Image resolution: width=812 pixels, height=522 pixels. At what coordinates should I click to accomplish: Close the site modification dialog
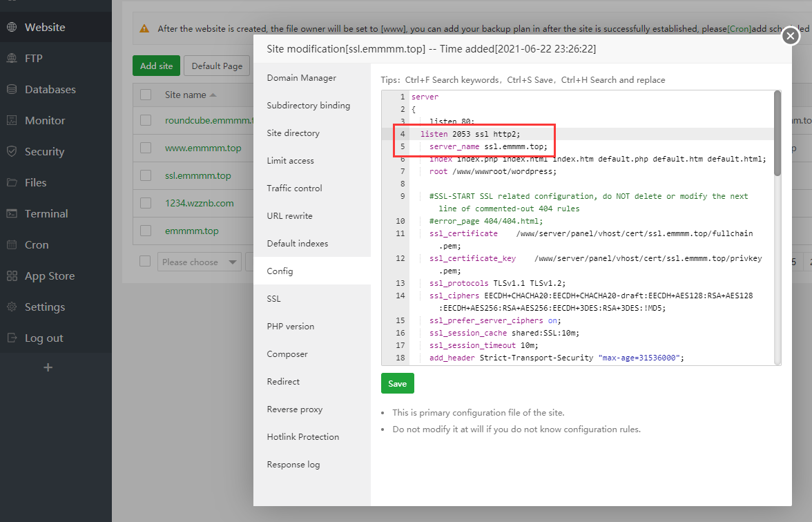pyautogui.click(x=791, y=36)
